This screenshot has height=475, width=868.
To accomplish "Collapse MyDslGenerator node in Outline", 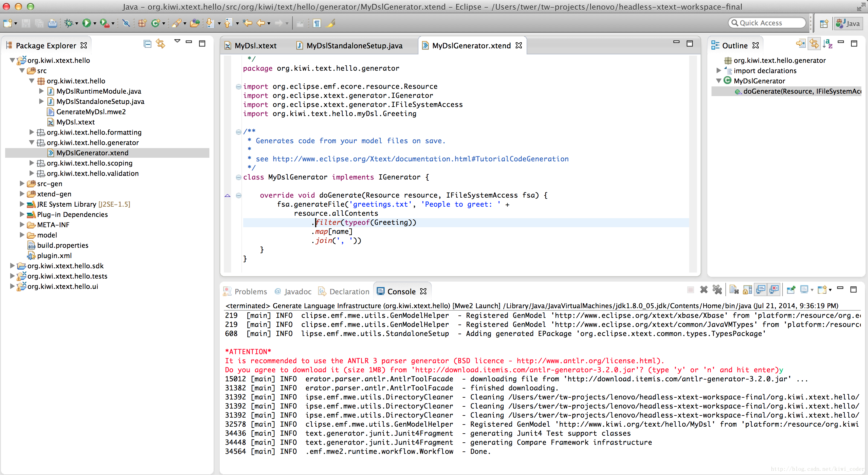I will coord(718,81).
